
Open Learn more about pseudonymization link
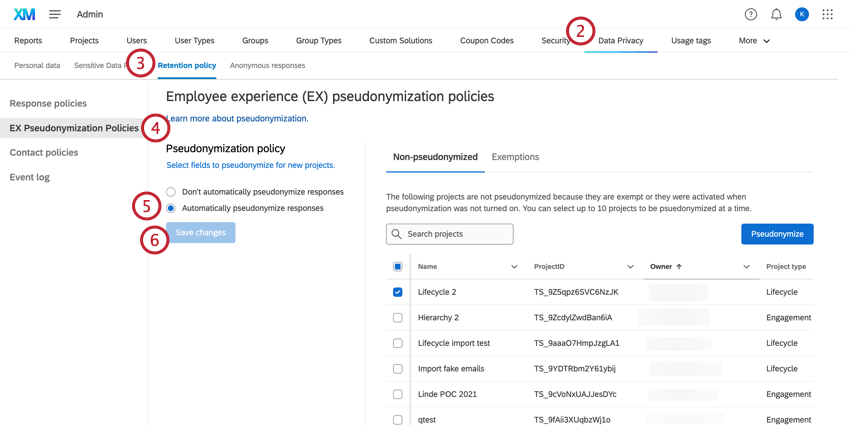coord(240,119)
